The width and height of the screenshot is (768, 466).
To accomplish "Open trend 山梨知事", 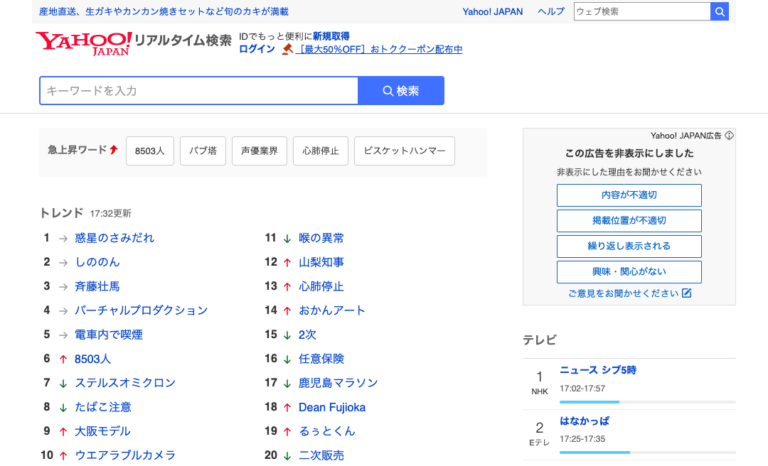I will (321, 262).
